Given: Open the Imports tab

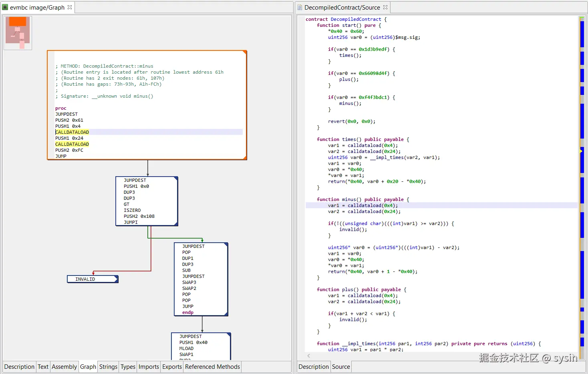Looking at the screenshot, I should [x=148, y=366].
